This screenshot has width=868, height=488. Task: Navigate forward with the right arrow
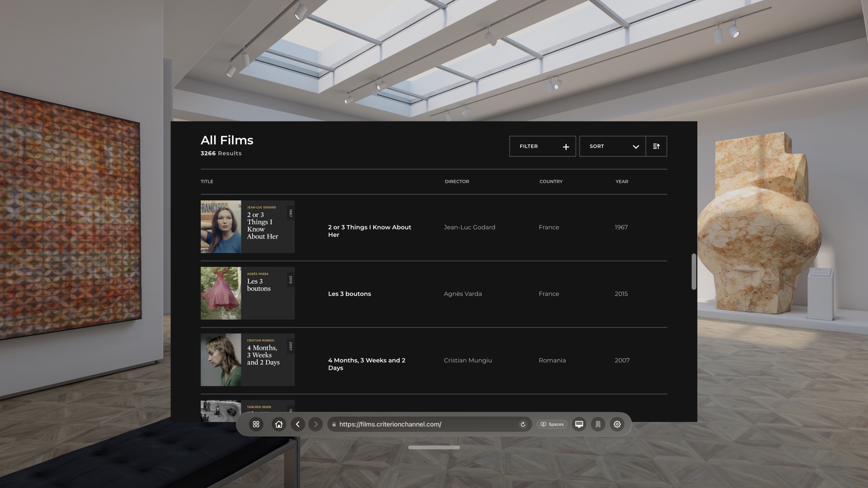pos(316,424)
